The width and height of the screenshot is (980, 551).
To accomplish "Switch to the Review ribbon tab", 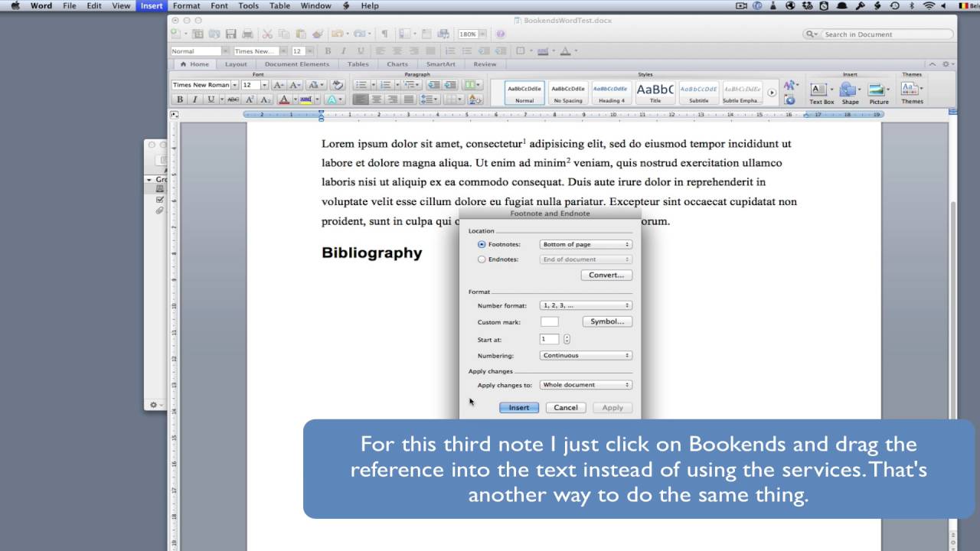I will [x=485, y=64].
